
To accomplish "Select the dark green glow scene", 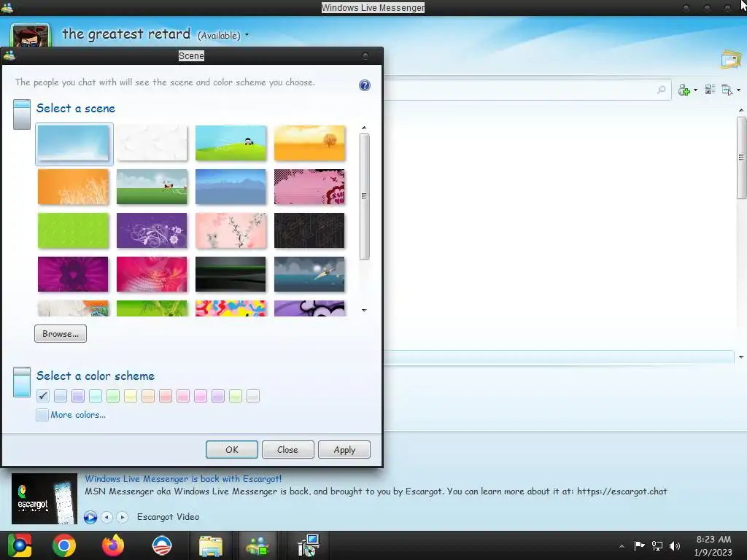I will click(x=231, y=274).
